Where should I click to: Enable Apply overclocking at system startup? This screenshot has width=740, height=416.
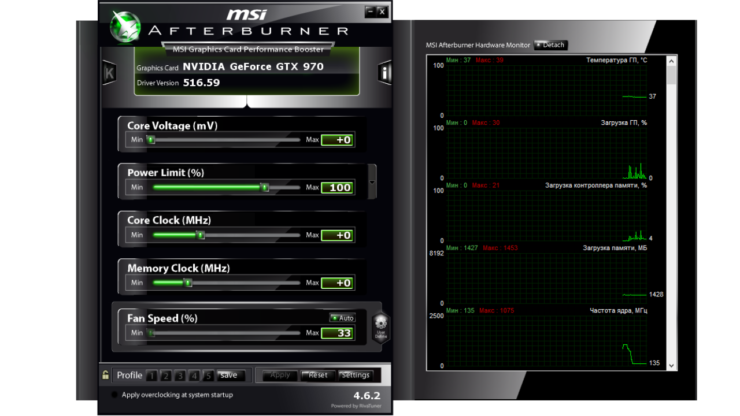point(114,395)
